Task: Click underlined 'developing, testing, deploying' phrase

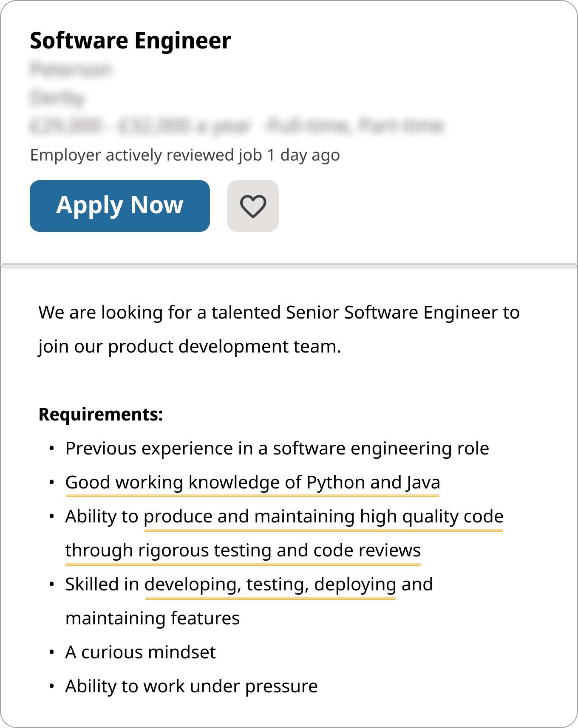Action: point(270,585)
